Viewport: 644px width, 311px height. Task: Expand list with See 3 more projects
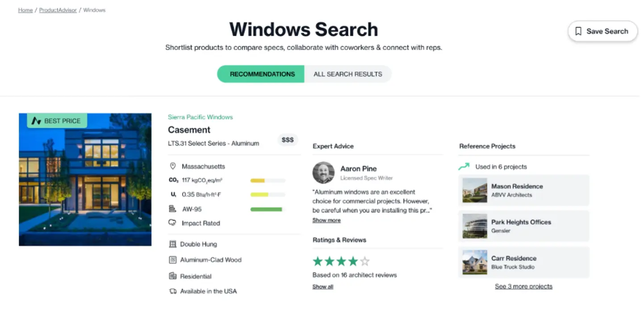coord(523,286)
